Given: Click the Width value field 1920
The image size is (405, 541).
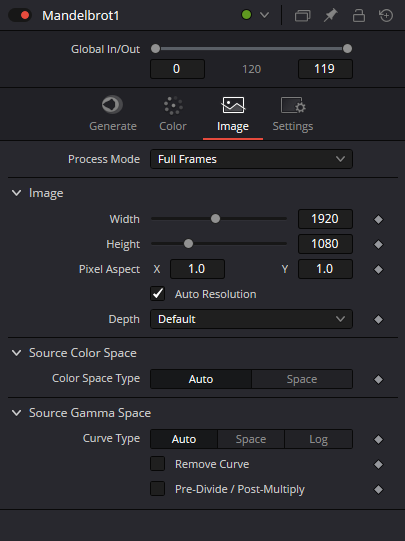Looking at the screenshot, I should tap(325, 219).
